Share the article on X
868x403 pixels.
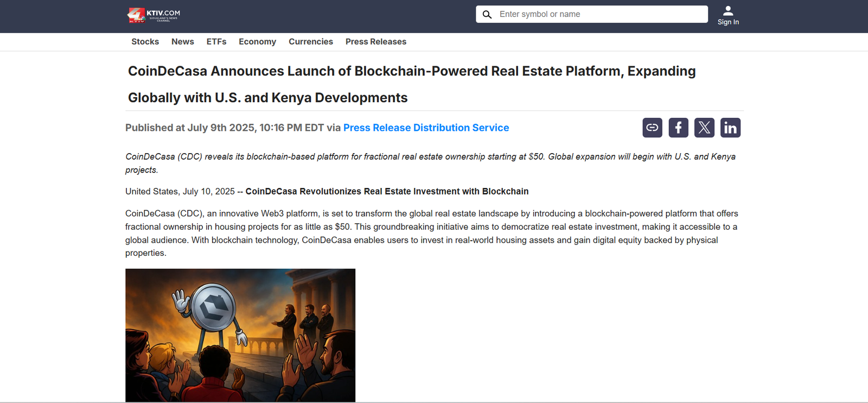(x=704, y=128)
